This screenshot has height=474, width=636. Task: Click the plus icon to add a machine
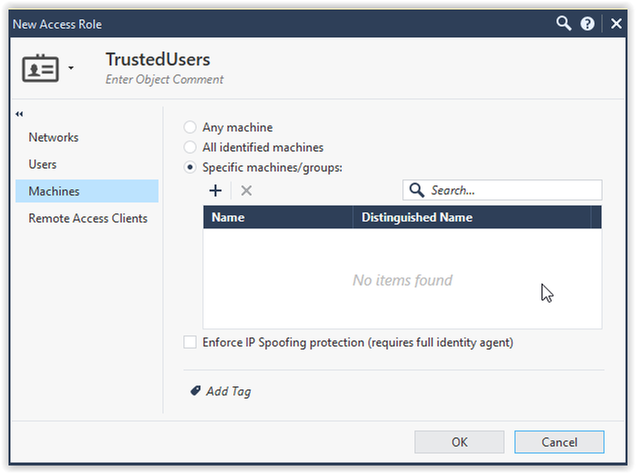[x=215, y=190]
